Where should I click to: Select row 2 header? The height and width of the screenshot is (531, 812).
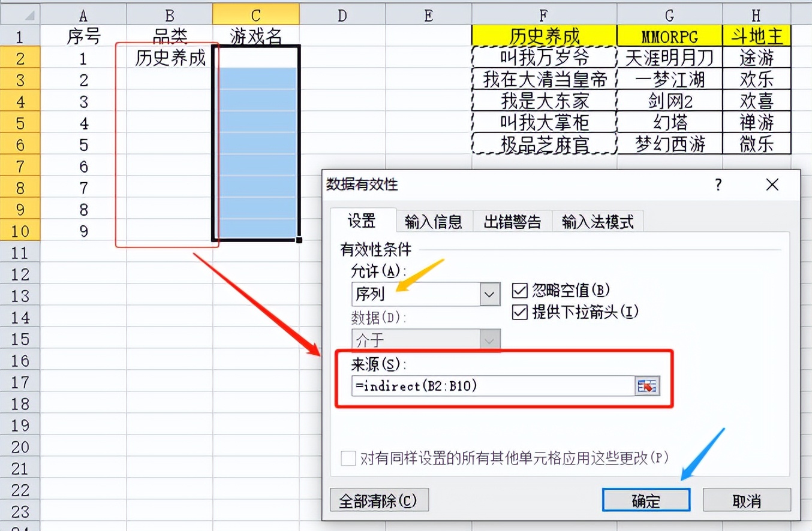coord(20,58)
